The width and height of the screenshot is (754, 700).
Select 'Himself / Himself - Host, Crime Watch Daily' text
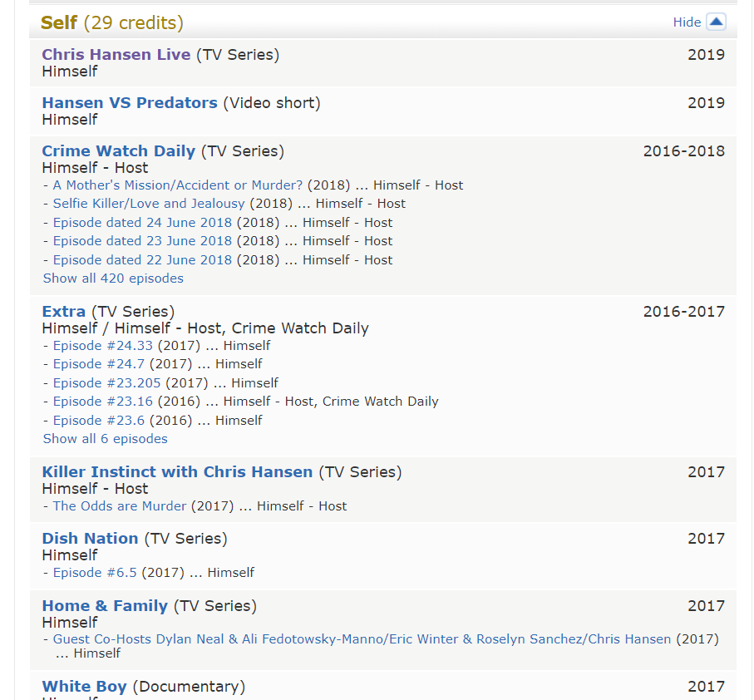205,328
